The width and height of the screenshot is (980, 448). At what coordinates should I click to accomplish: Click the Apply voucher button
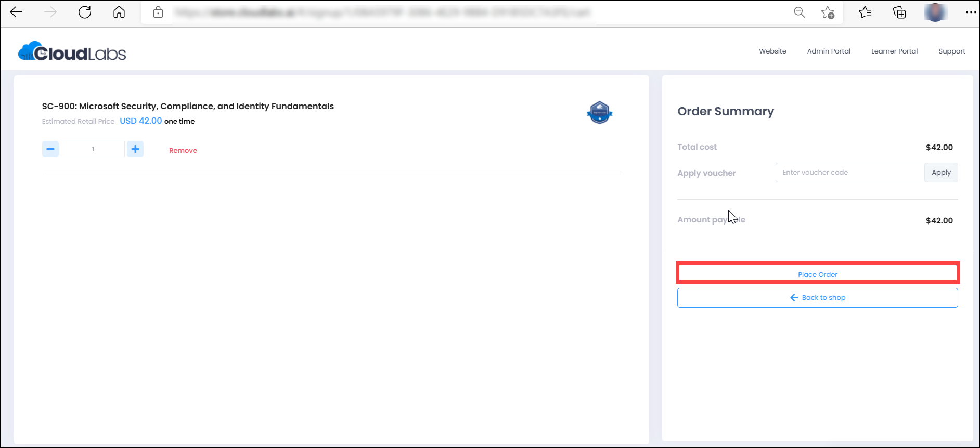[x=941, y=173]
